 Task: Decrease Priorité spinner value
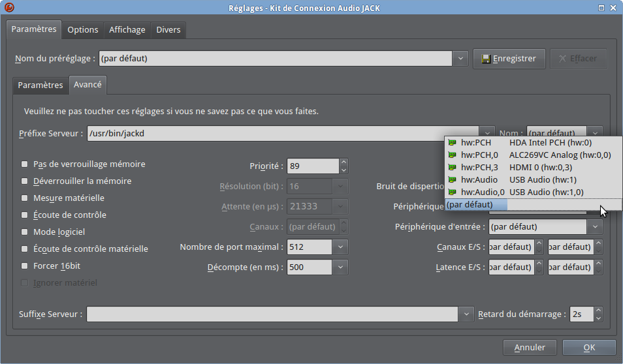(343, 170)
